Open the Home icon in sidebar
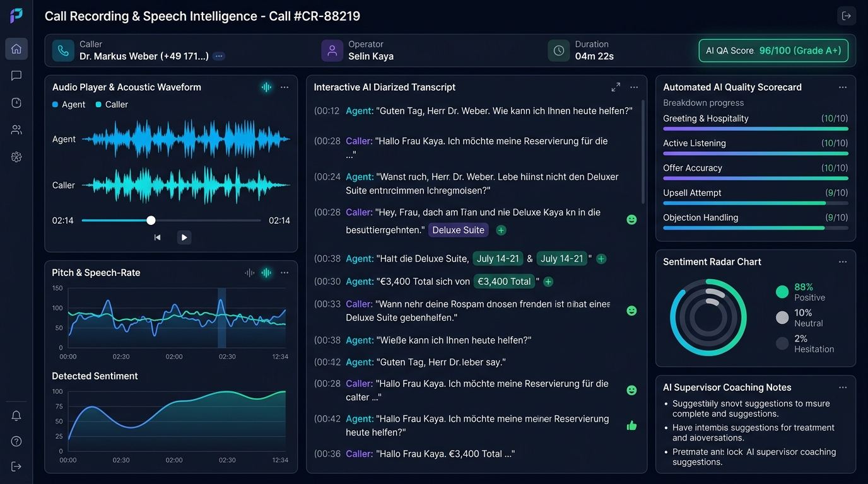The image size is (868, 484). (x=16, y=49)
